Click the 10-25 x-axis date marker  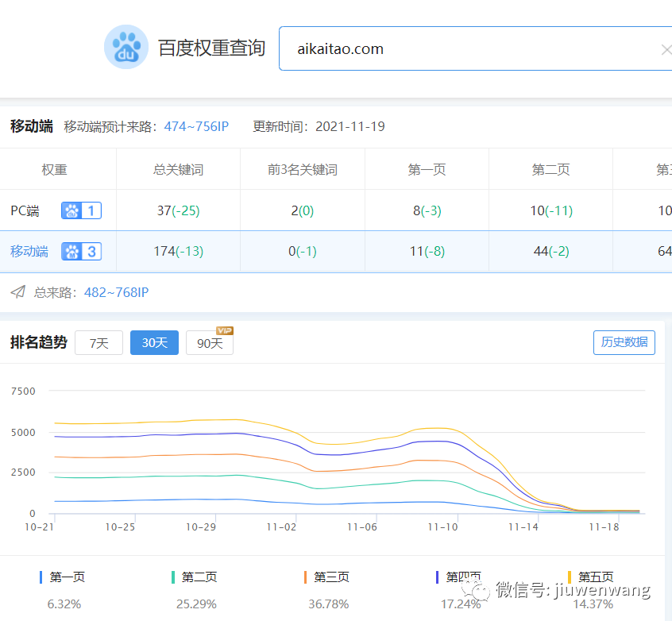click(x=120, y=527)
